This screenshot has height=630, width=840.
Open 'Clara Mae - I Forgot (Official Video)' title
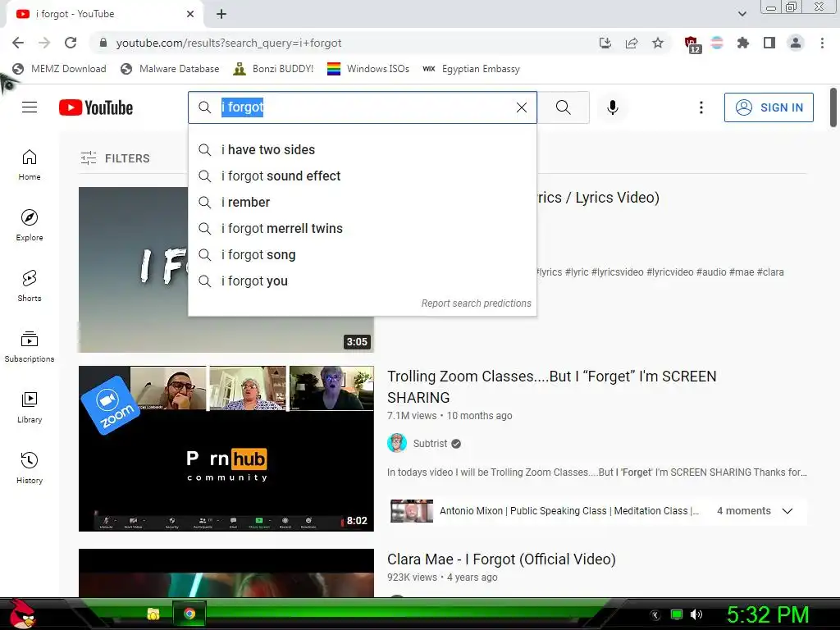pos(501,559)
